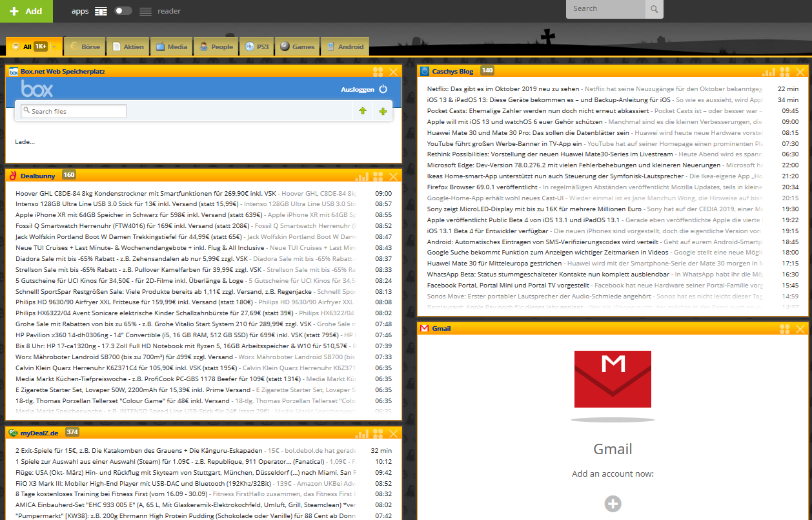Click the magnifier search button

point(655,9)
